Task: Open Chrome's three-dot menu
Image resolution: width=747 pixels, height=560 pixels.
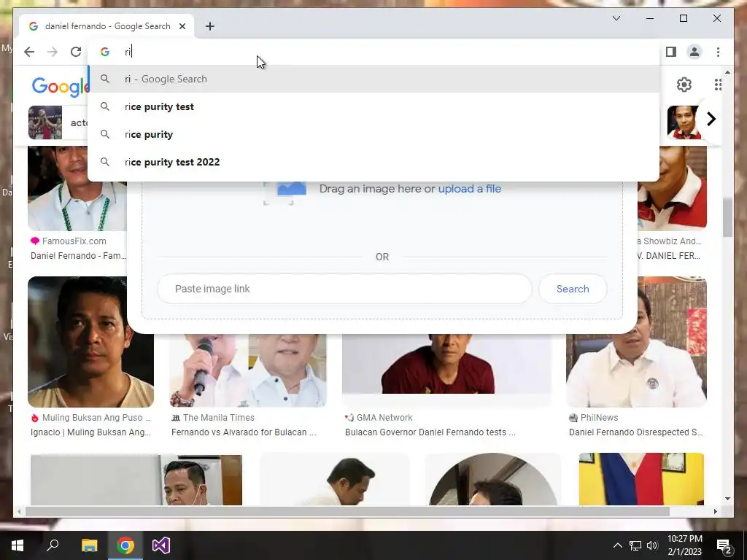Action: (718, 52)
